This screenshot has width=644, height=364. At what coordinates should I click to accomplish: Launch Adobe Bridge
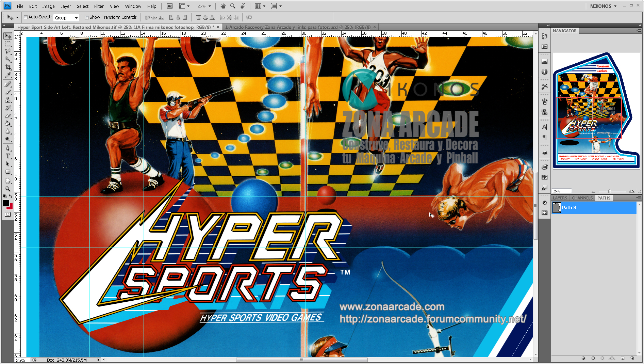[169, 6]
